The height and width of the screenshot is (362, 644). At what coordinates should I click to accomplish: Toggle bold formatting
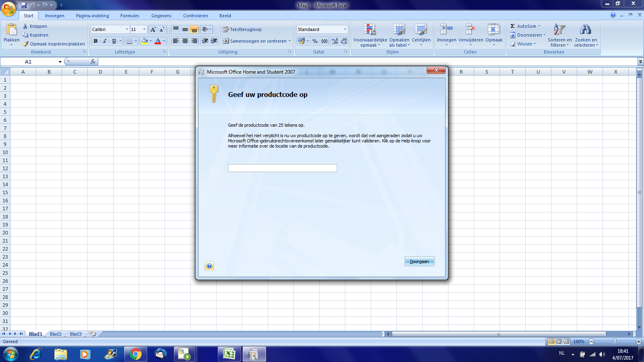(95, 41)
